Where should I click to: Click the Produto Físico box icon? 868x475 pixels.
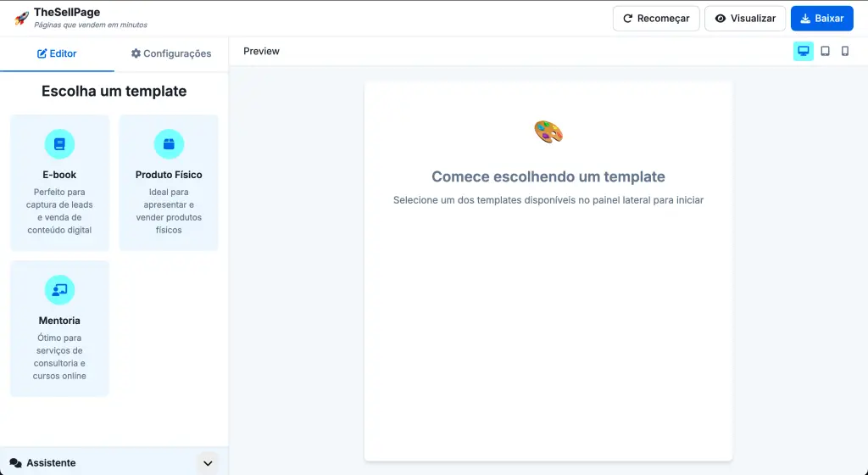click(169, 144)
